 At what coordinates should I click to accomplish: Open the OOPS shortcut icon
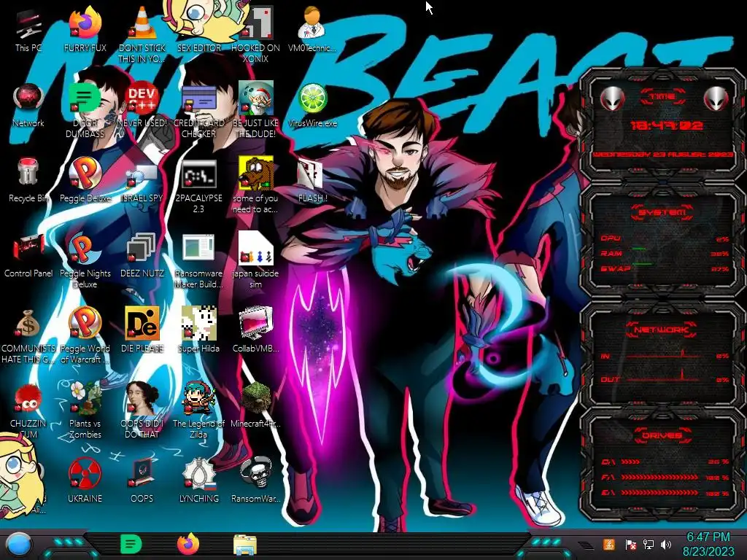(x=142, y=481)
